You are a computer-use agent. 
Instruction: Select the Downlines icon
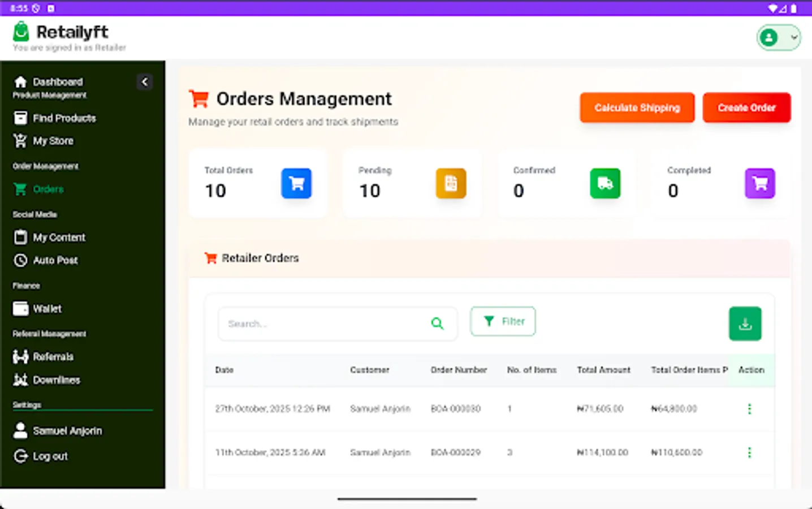click(x=20, y=379)
